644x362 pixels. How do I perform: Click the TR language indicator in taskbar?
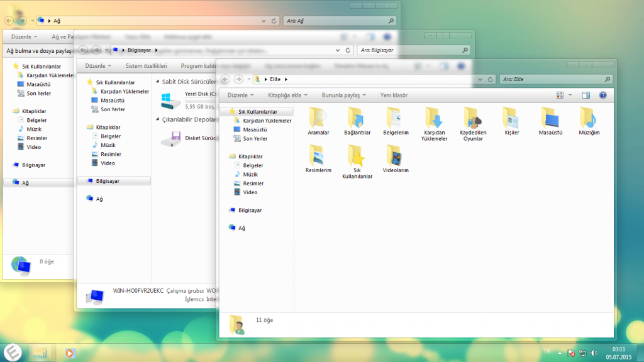[547, 351]
